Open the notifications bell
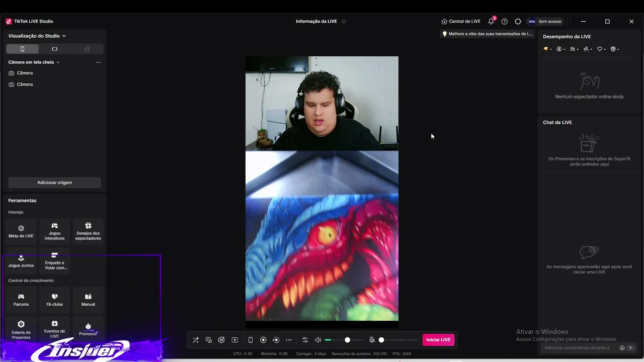Screen dimensions: 644x362 [491, 22]
